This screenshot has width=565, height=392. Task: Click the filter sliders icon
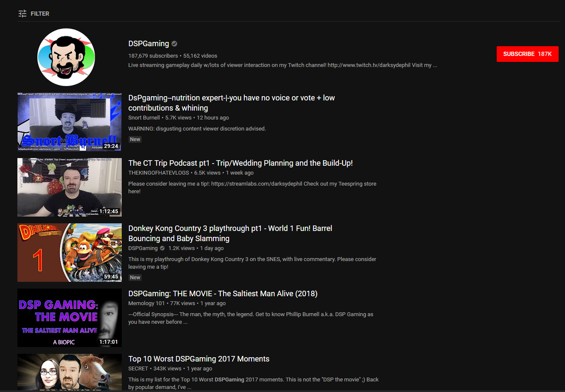coord(22,14)
